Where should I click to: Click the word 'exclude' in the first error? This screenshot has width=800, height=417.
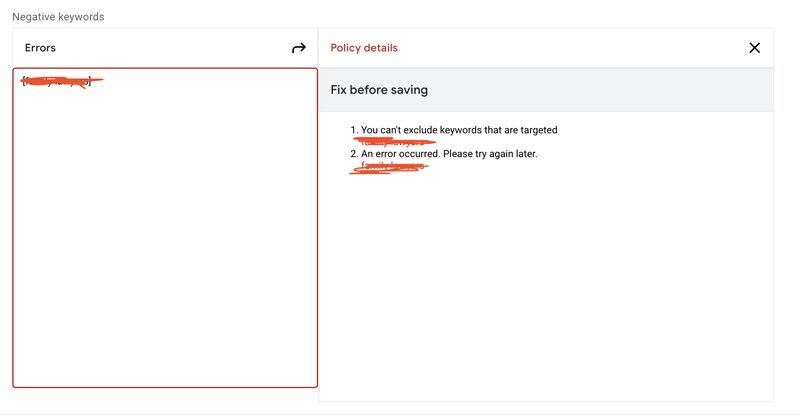coord(420,130)
